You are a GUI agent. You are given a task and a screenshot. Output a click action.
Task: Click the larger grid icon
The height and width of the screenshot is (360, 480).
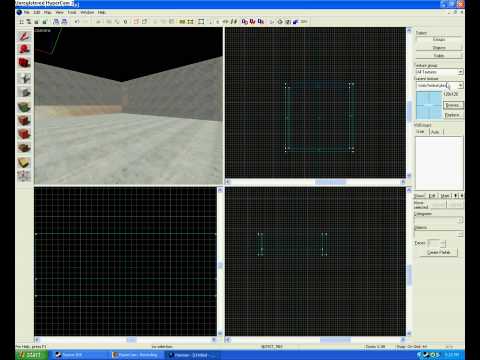[x=44, y=22]
